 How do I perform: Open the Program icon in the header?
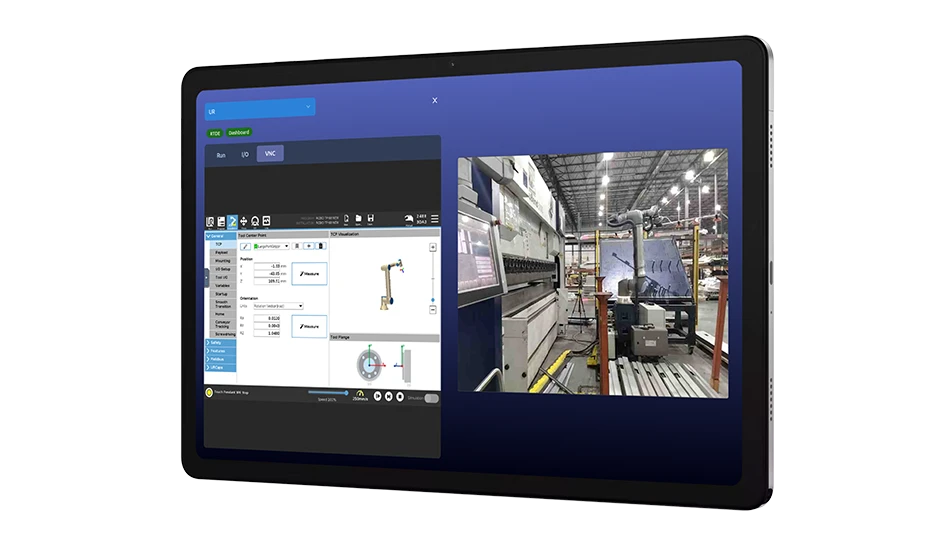coord(221,222)
